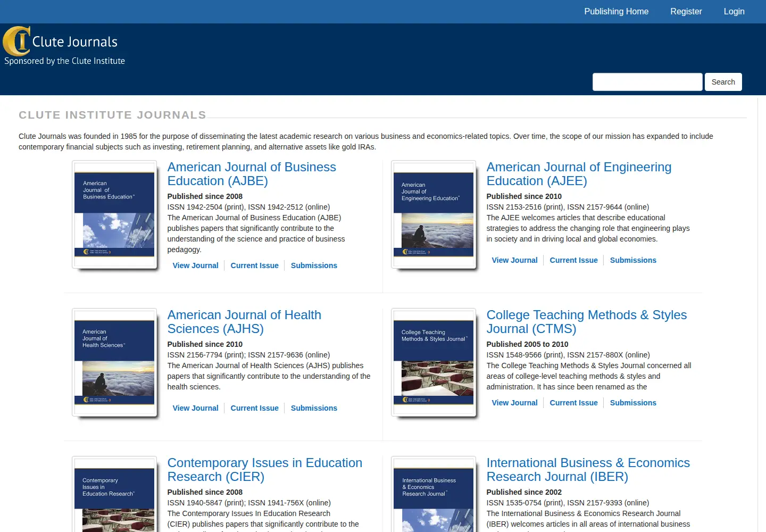Open Current Issue of AJHS
The width and height of the screenshot is (766, 532).
[254, 408]
